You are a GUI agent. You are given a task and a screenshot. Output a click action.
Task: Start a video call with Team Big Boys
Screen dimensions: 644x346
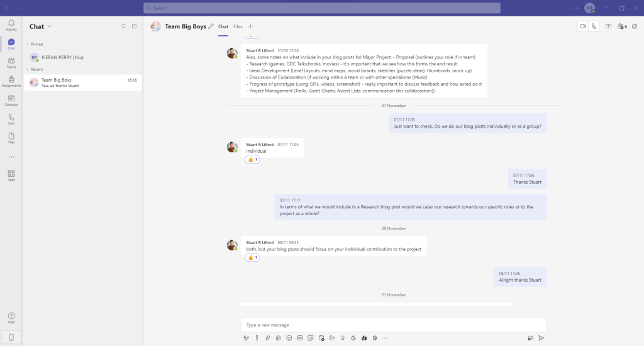click(x=582, y=26)
